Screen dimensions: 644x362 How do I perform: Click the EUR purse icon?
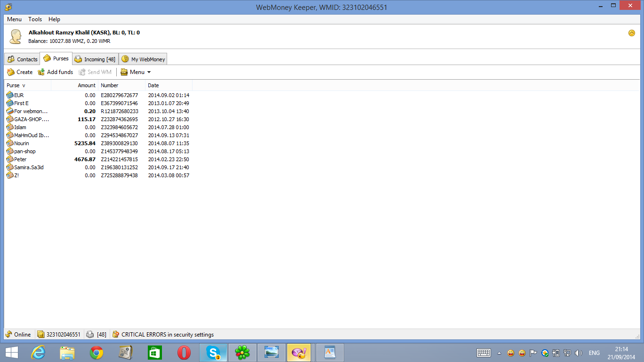10,95
